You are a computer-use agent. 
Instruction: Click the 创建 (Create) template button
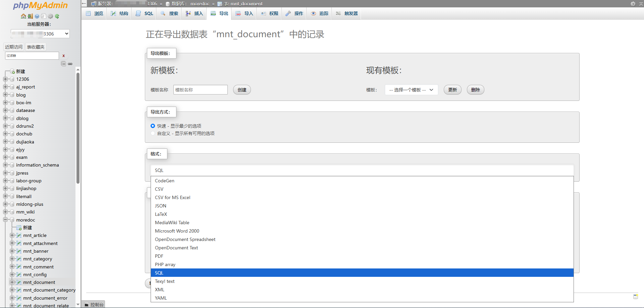pos(242,90)
